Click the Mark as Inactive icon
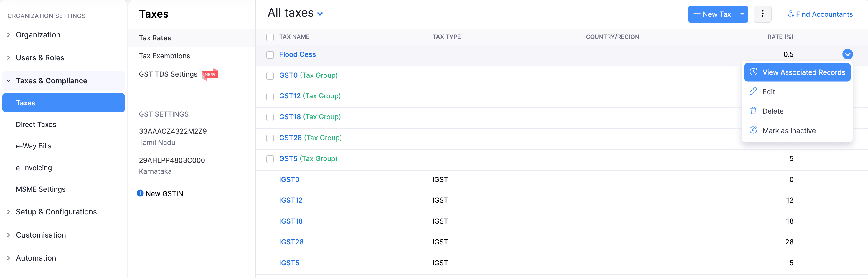The image size is (868, 278). click(x=753, y=130)
